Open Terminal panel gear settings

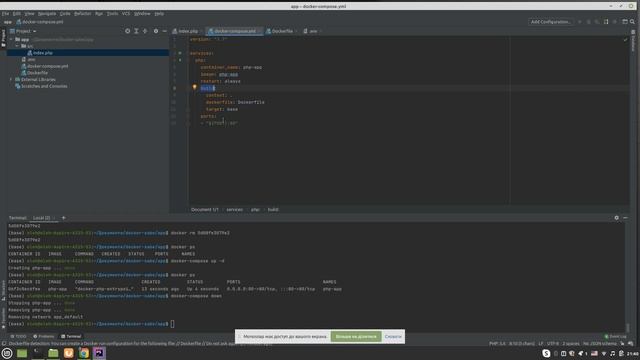click(616, 218)
